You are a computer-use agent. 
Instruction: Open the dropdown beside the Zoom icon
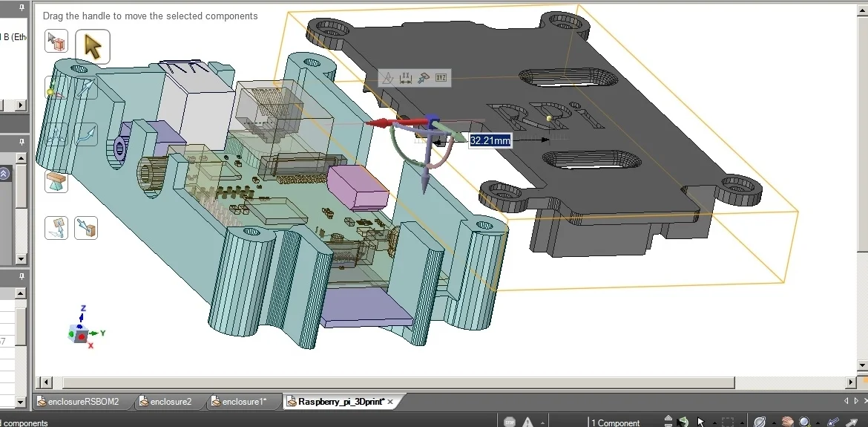point(818,423)
